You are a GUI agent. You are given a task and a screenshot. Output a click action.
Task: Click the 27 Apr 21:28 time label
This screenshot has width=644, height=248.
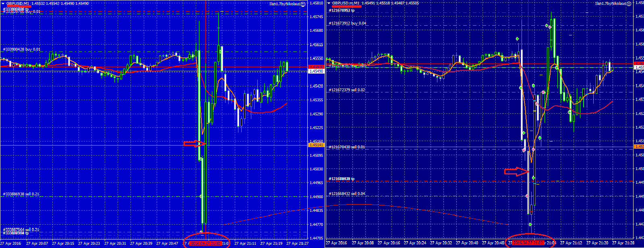pyautogui.click(x=623, y=243)
